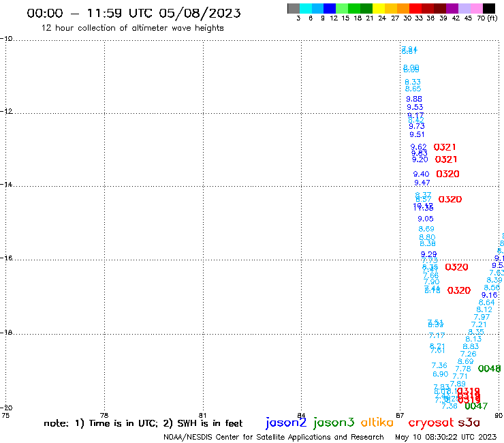Screen dimensions: 504x443
Task: Click the 81 longitude axis label
Action: click(x=202, y=415)
